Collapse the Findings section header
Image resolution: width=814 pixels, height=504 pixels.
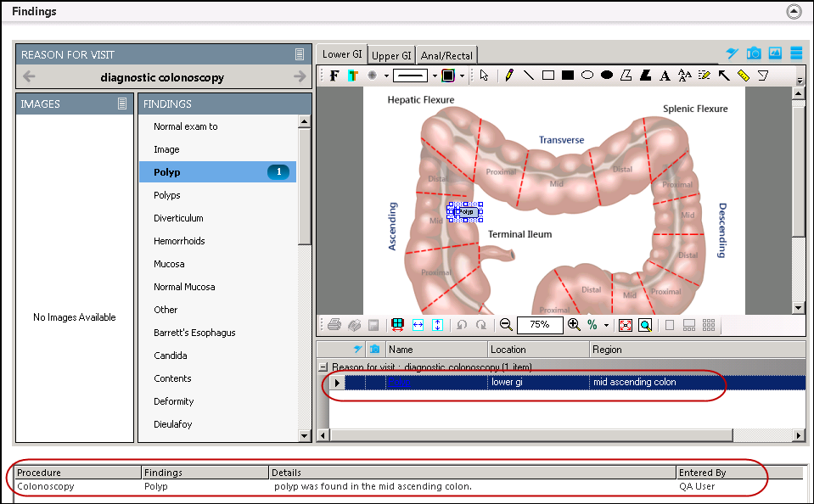coord(794,11)
